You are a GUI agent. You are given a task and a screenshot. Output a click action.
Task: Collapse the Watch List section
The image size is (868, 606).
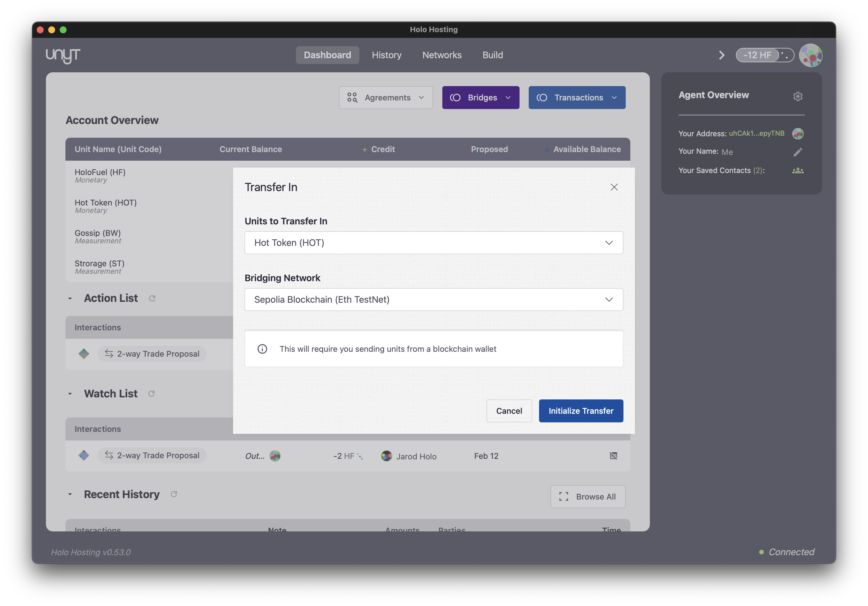point(70,394)
